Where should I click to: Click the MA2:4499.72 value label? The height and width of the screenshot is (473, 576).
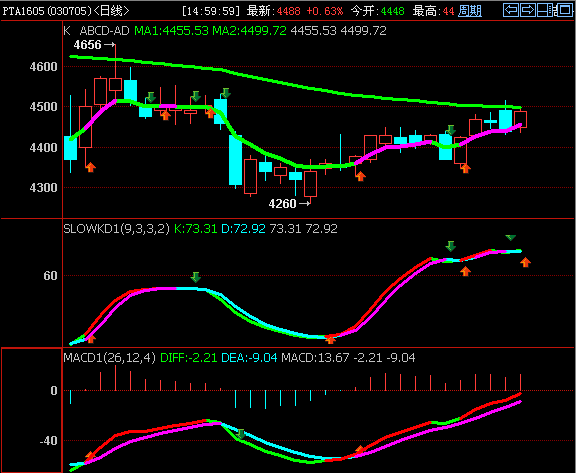tap(249, 31)
